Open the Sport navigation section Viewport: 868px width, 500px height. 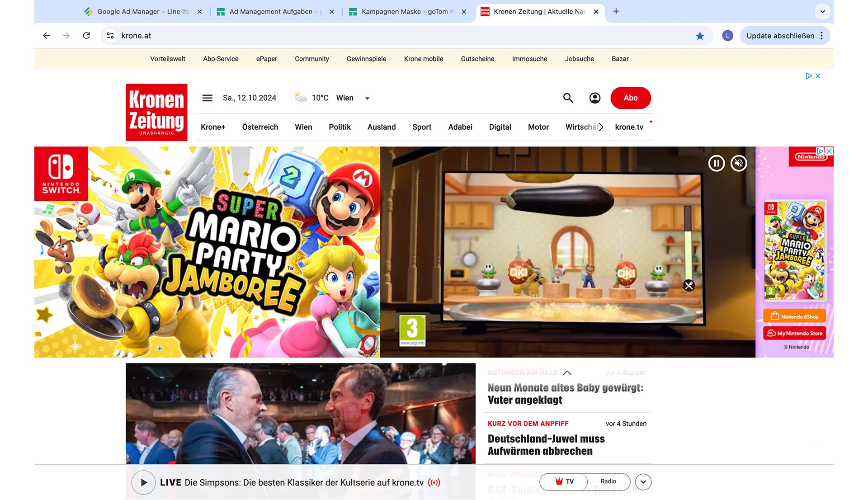[421, 127]
